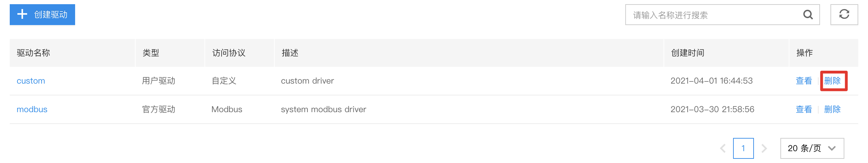
Task: Click 查看 for the custom driver
Action: (804, 81)
